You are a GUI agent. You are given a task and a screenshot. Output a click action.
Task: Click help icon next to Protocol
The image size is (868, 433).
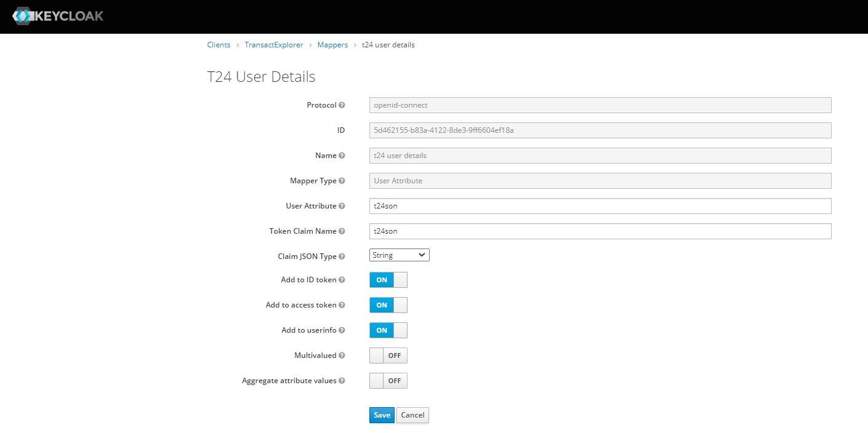pyautogui.click(x=342, y=105)
